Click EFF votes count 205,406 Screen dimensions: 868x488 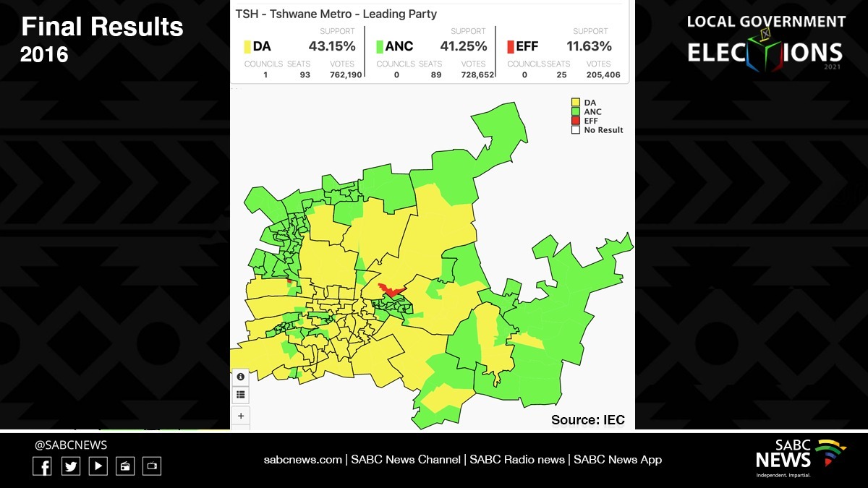click(x=603, y=74)
